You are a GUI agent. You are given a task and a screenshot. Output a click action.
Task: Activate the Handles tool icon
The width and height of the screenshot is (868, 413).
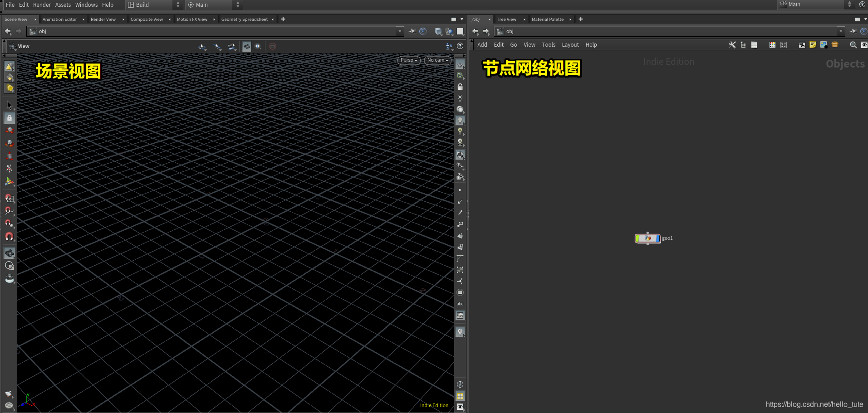coord(9,181)
